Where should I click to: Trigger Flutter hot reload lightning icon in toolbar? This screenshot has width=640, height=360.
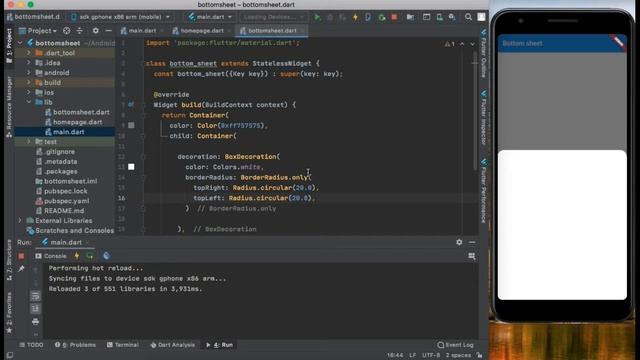point(355,17)
